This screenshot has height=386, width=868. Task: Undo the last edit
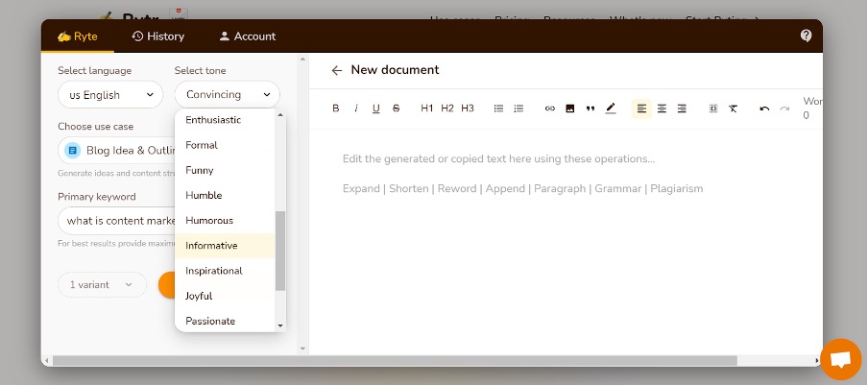point(764,109)
